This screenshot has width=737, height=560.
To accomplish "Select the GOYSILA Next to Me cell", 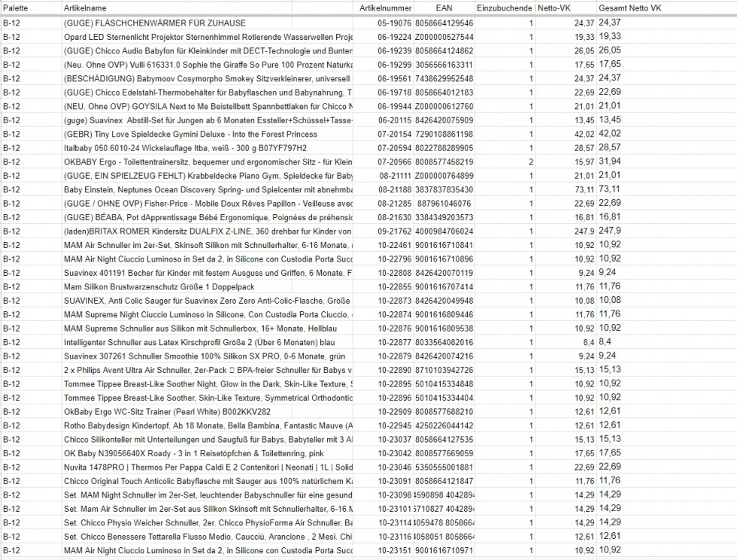I will (208, 106).
